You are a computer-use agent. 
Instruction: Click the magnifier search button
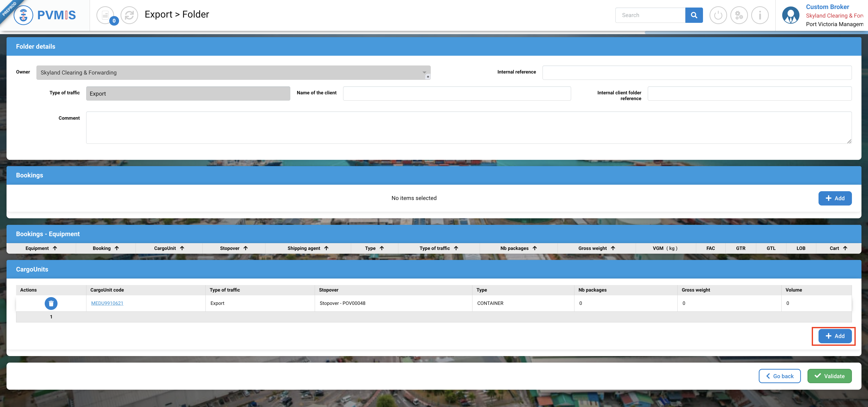point(694,15)
